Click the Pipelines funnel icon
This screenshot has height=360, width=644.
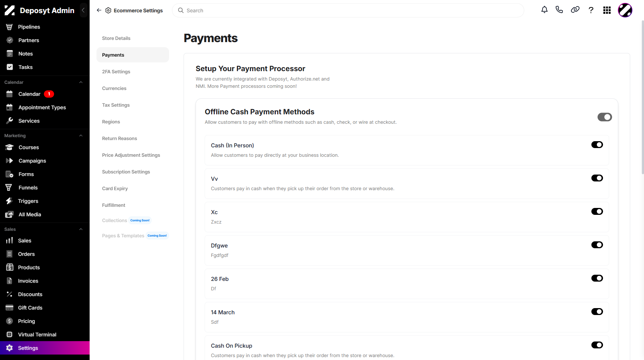tap(9, 27)
